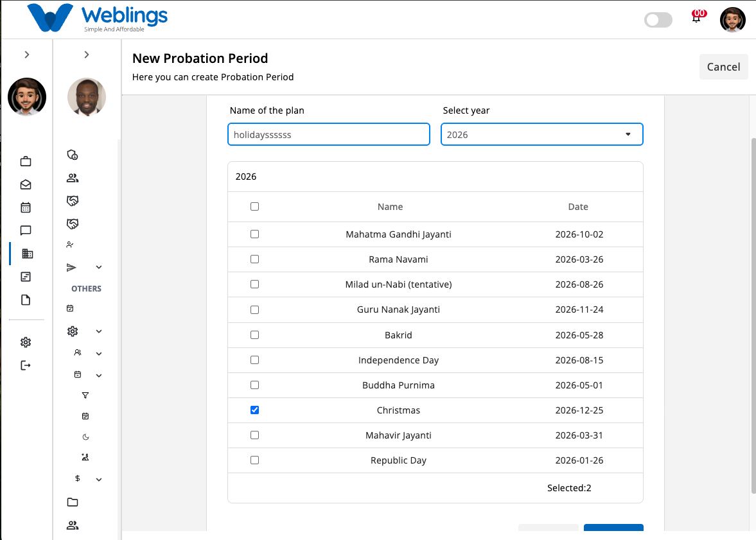
Task: Uncheck the Christmas holiday checkbox
Action: (254, 410)
